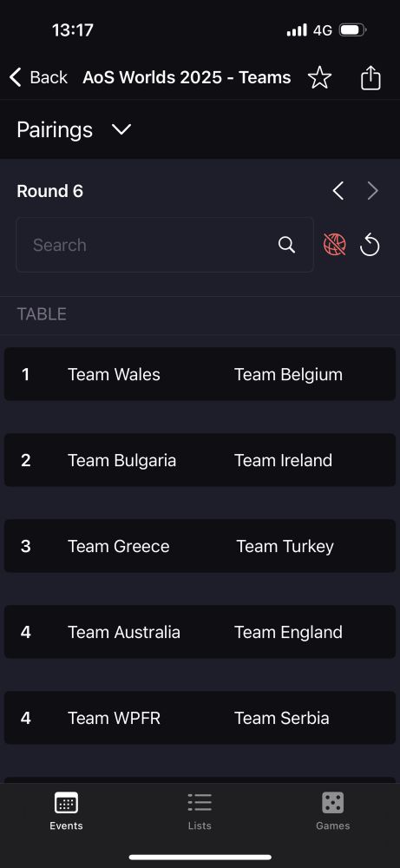This screenshot has height=868, width=400.
Task: Open Team Australia vs Team England pairing
Action: tap(200, 632)
